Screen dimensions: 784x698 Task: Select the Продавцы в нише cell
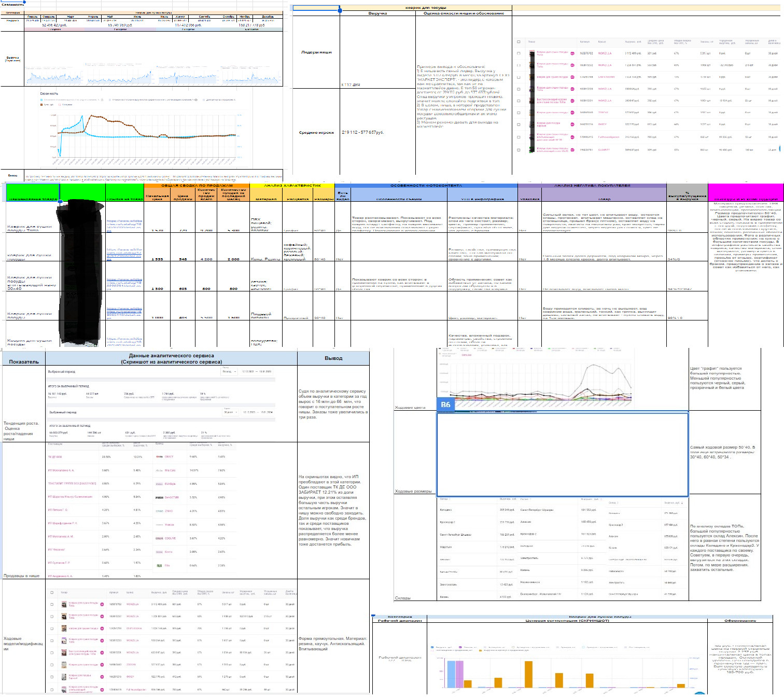(x=24, y=510)
